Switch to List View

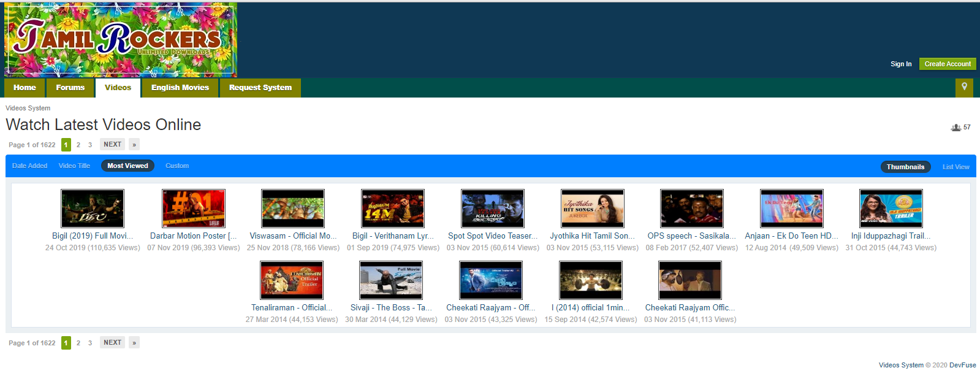955,167
